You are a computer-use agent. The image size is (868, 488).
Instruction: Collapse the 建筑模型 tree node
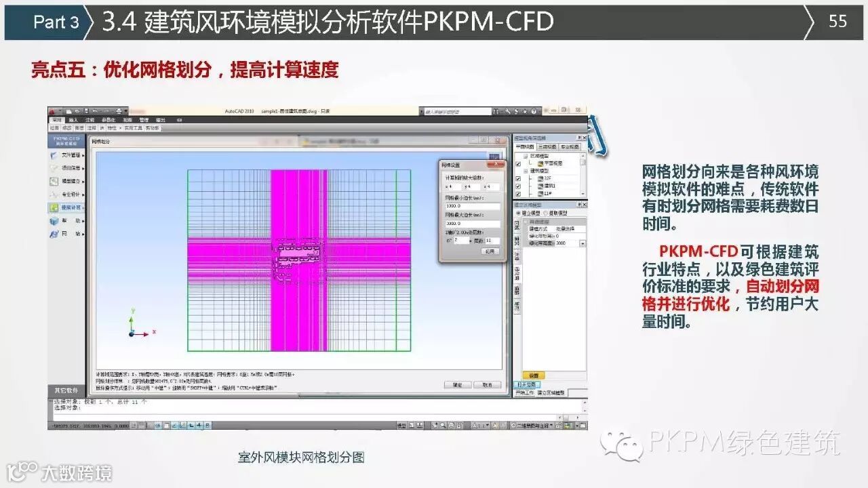pos(527,171)
